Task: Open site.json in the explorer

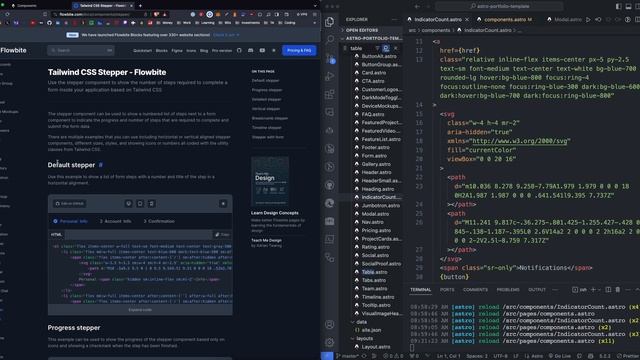Action: (x=371, y=330)
